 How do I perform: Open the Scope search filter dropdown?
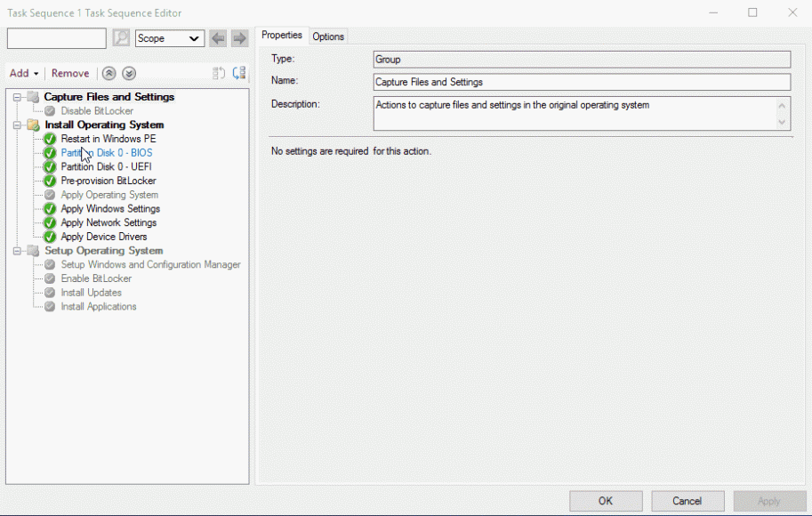pos(169,38)
